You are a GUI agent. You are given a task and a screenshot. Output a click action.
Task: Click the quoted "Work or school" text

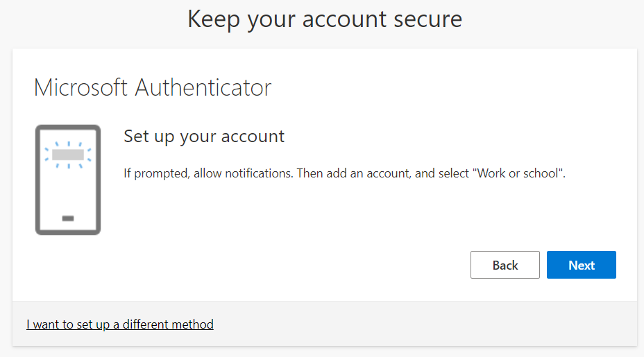pos(519,173)
